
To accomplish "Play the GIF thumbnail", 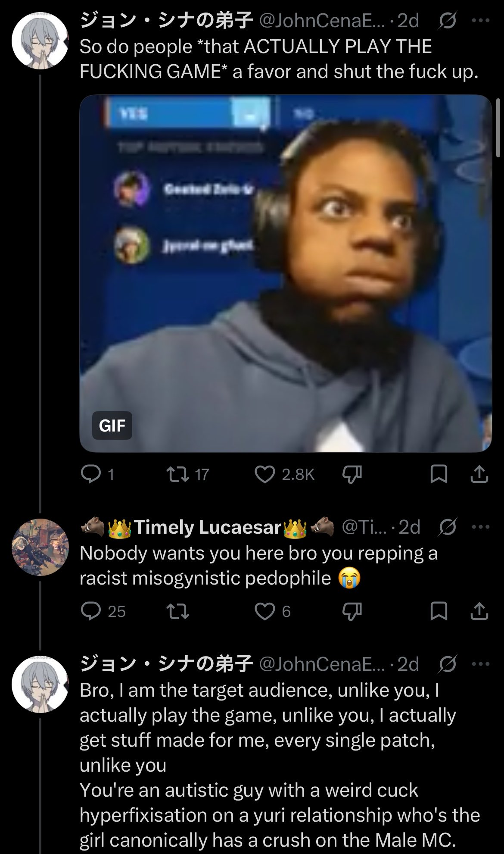I will (286, 273).
